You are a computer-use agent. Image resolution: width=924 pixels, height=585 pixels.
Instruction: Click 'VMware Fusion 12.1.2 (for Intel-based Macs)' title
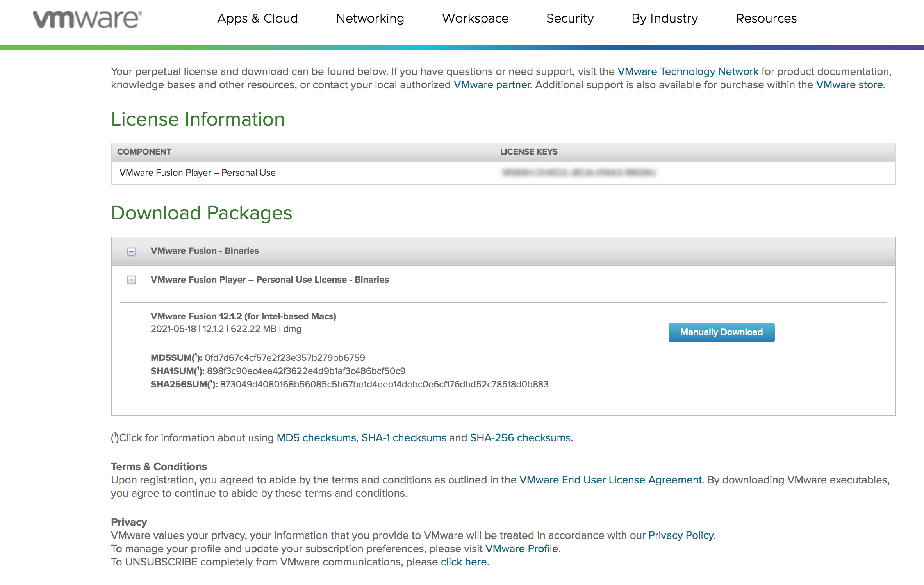click(243, 316)
